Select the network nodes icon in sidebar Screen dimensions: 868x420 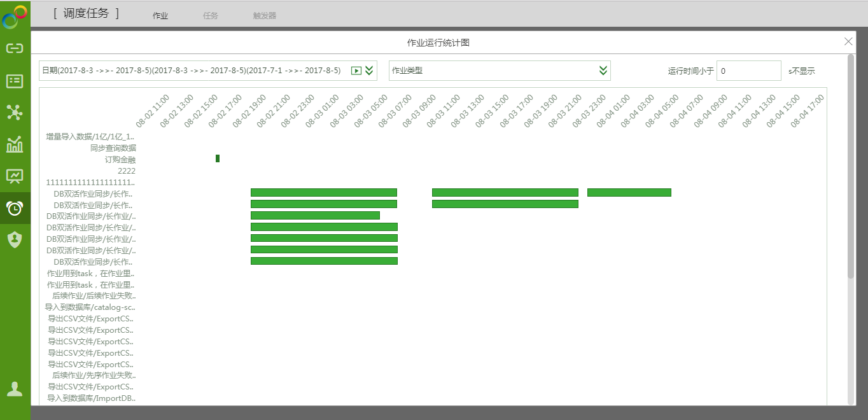click(x=15, y=113)
